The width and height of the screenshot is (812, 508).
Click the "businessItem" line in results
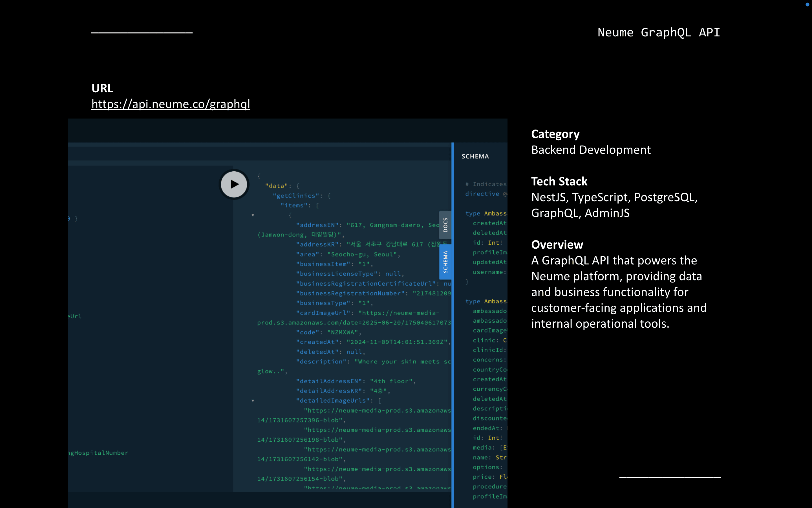pyautogui.click(x=334, y=264)
